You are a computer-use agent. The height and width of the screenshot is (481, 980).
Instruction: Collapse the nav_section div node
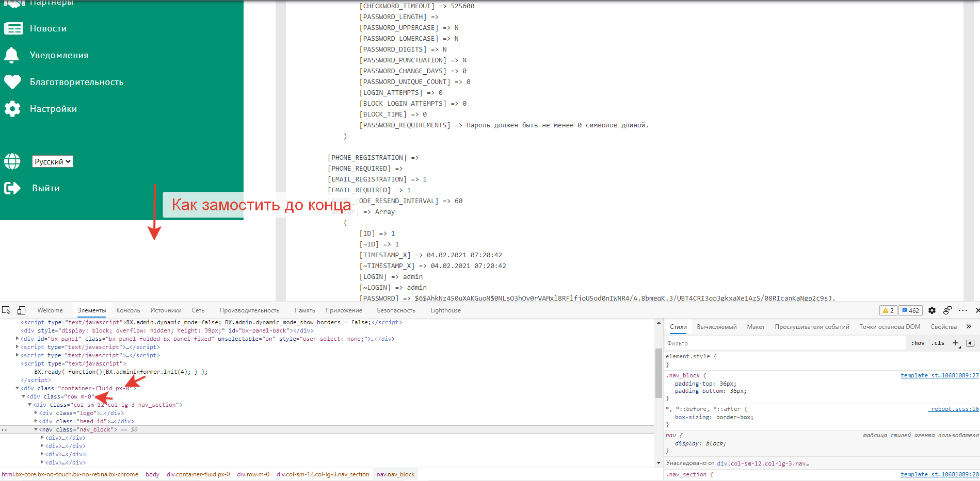coord(30,405)
